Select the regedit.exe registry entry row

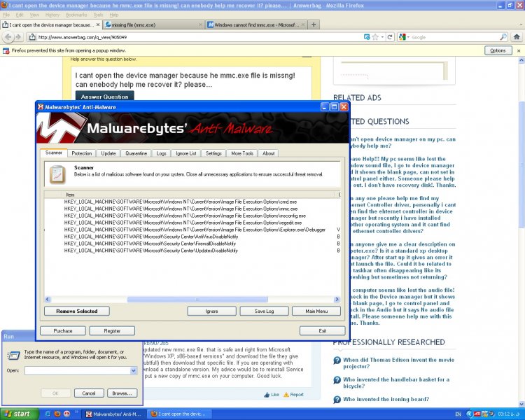point(192,223)
